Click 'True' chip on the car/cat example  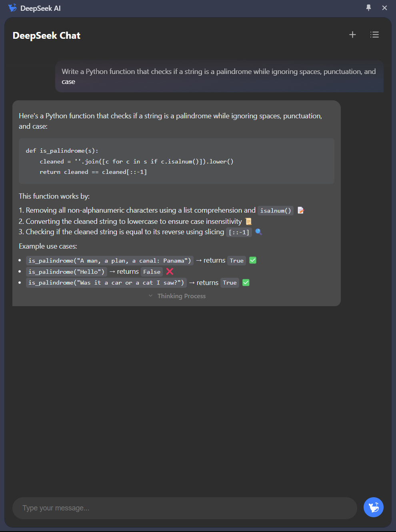coord(230,283)
